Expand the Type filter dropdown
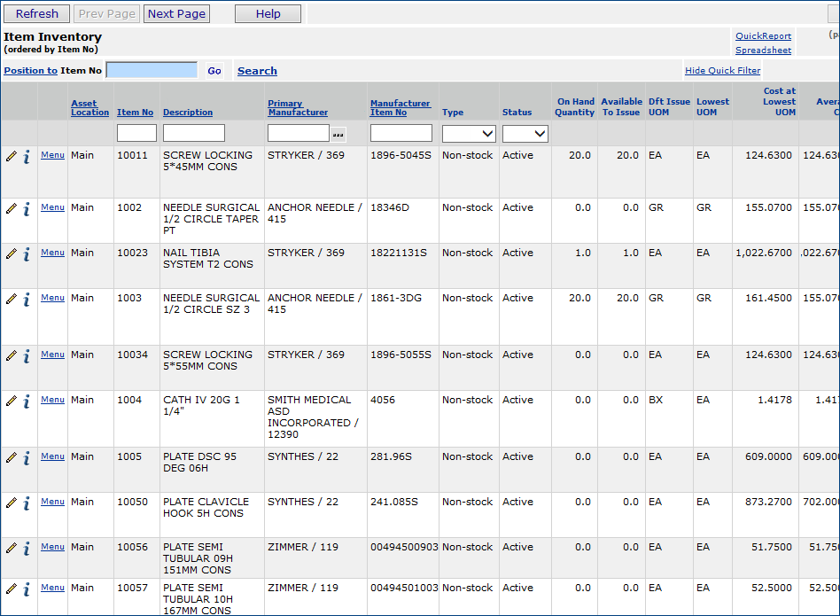 469,134
